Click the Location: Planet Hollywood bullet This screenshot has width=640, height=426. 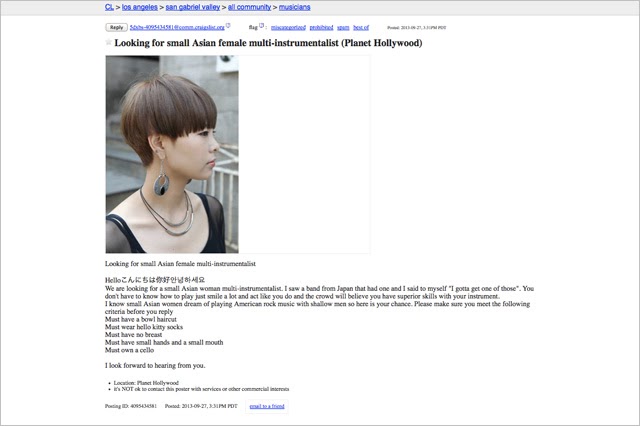pos(146,383)
